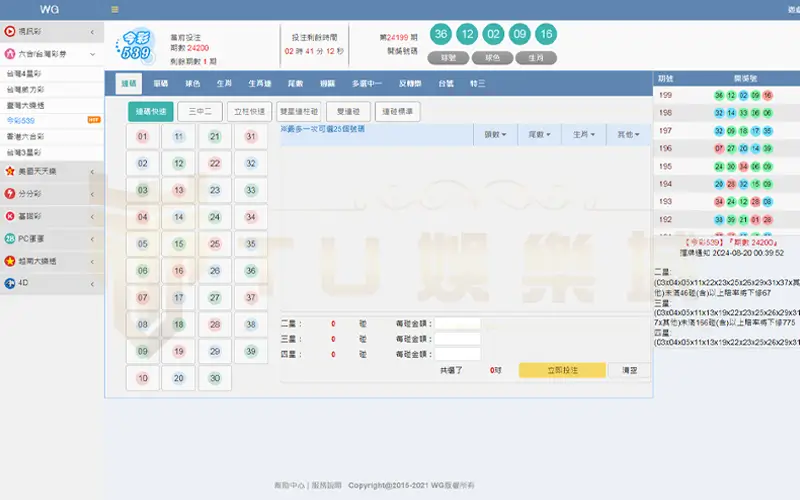Viewport: 800px width, 500px height.
Task: Switch to the 多選中一 tab
Action: [368, 83]
